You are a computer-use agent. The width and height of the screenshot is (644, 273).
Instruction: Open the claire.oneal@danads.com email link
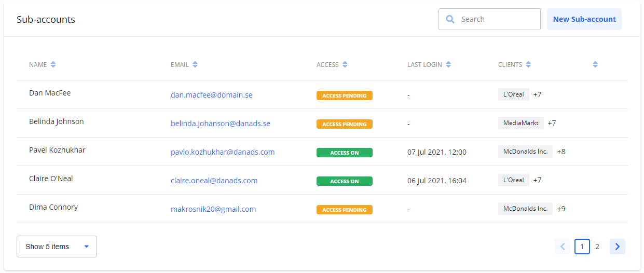click(x=214, y=181)
